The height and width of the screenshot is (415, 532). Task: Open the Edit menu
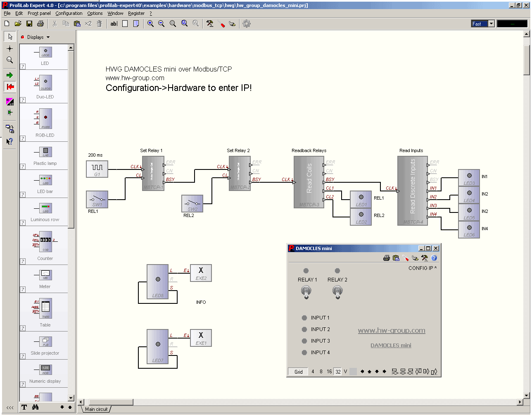coord(19,13)
